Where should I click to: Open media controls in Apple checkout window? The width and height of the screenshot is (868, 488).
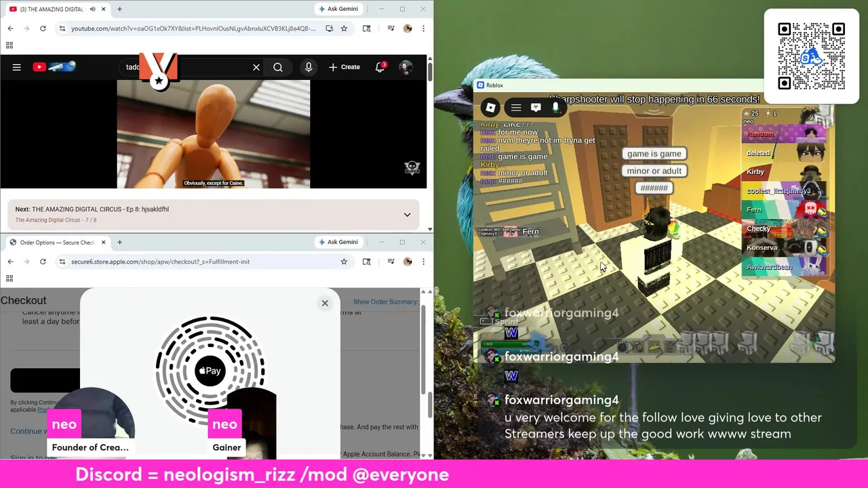[x=391, y=262]
